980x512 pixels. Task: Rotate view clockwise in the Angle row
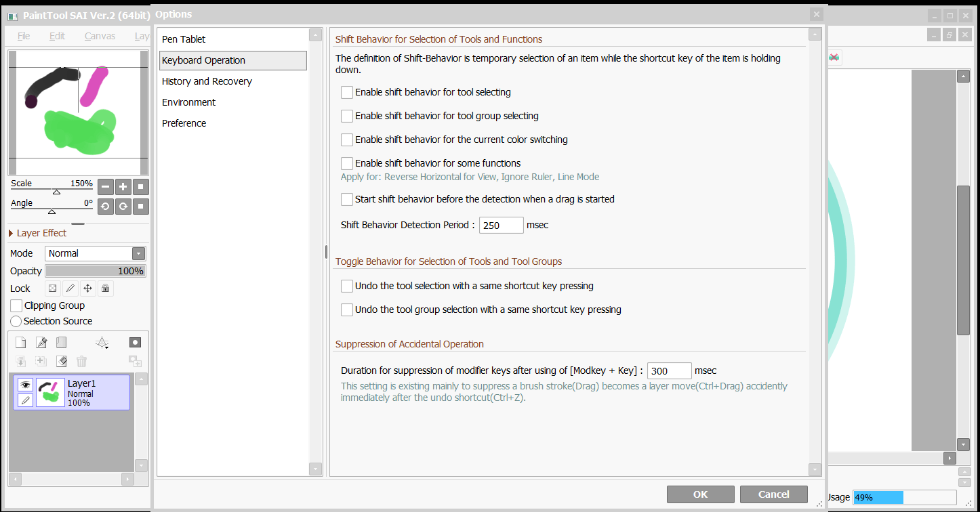123,207
